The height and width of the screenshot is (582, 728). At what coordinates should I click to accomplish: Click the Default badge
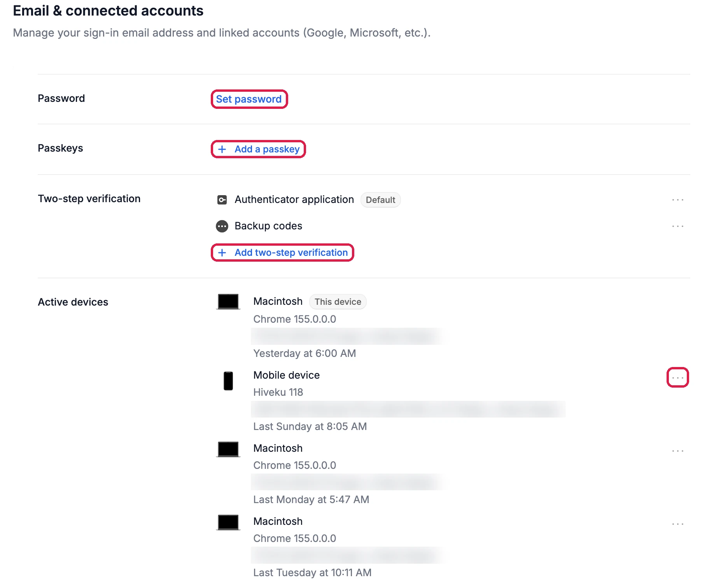click(x=380, y=200)
